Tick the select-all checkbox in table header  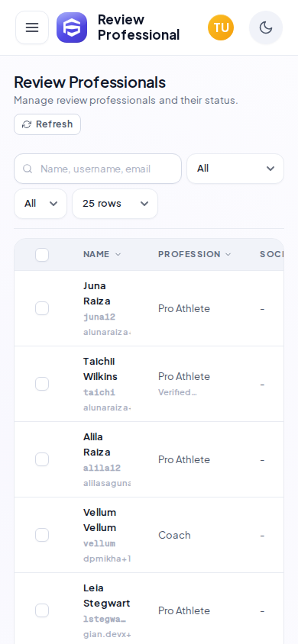42,255
